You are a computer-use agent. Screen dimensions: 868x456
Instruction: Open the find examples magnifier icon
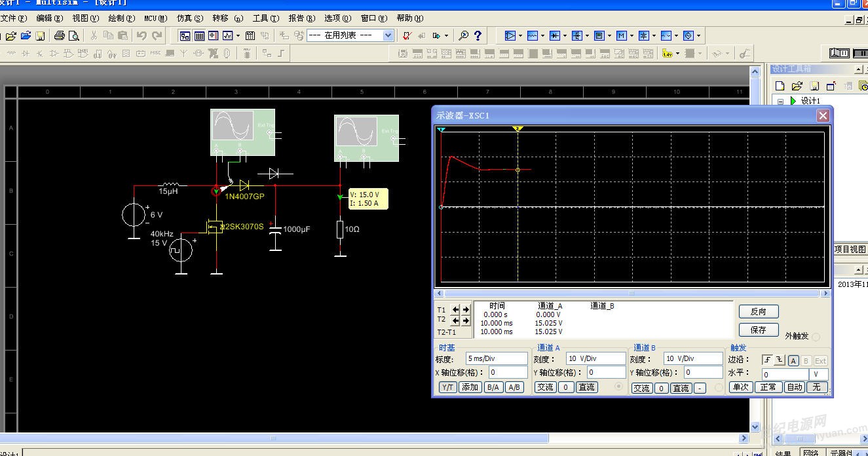463,35
